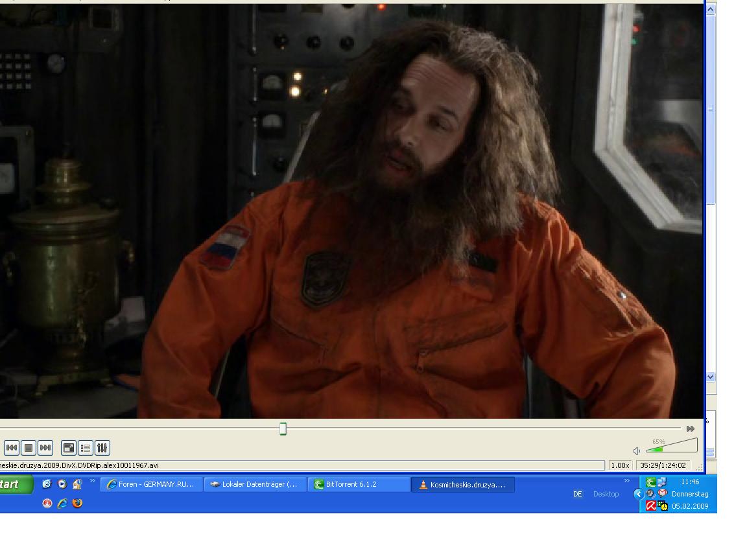Launch Show Desktop from quick launch
Image resolution: width=747 pixels, height=560 pixels.
coord(47,484)
